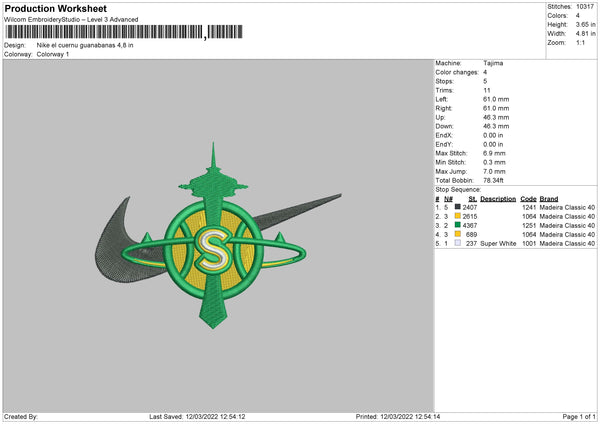The image size is (600, 424).
Task: Select the Trims value '11'
Action: pyautogui.click(x=487, y=90)
